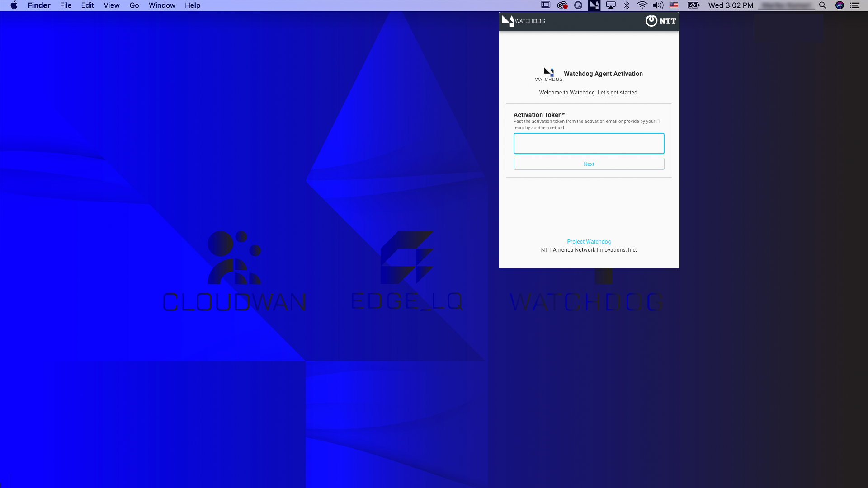Viewport: 868px width, 488px height.
Task: Open Siri from the menu bar
Action: pyautogui.click(x=840, y=5)
